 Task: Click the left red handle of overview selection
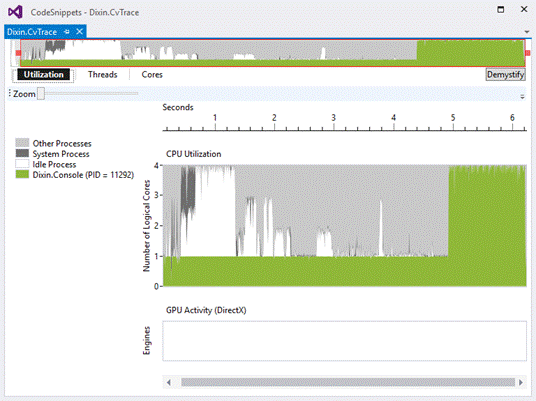click(18, 53)
